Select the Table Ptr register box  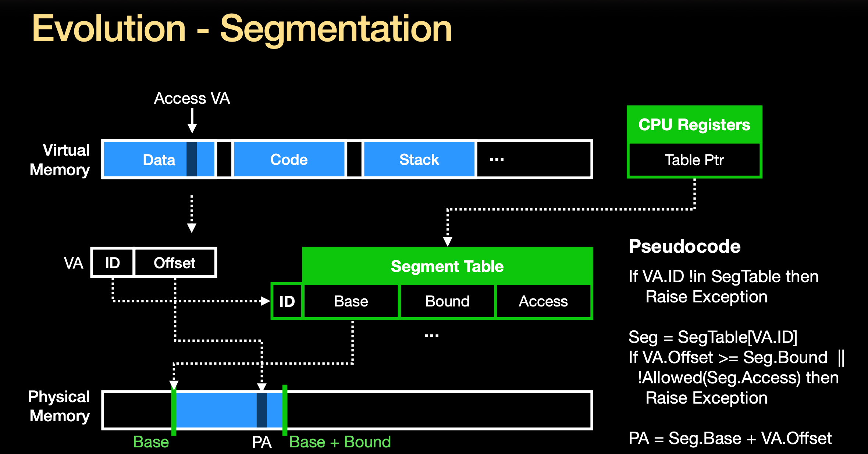pyautogui.click(x=694, y=160)
